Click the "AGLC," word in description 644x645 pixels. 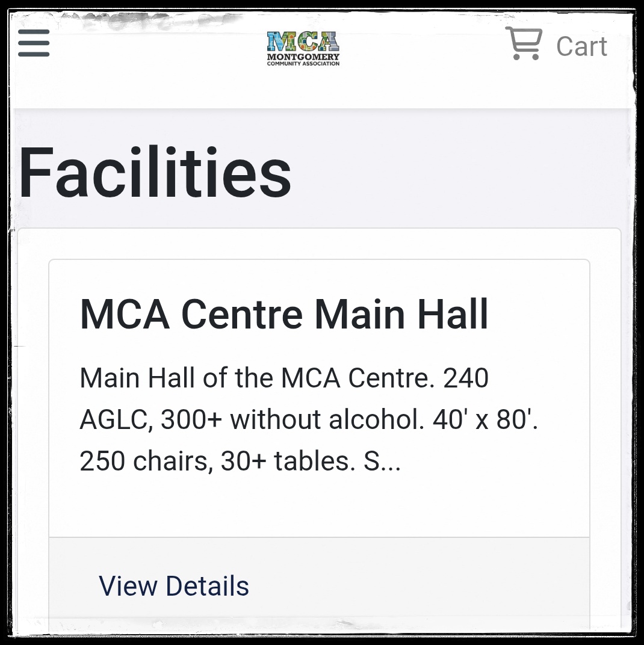[116, 420]
